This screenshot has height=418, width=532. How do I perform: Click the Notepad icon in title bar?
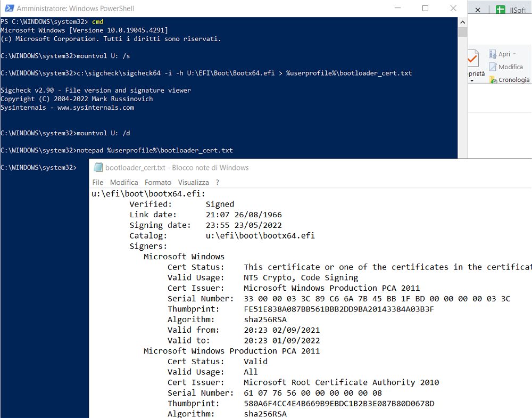coord(98,168)
